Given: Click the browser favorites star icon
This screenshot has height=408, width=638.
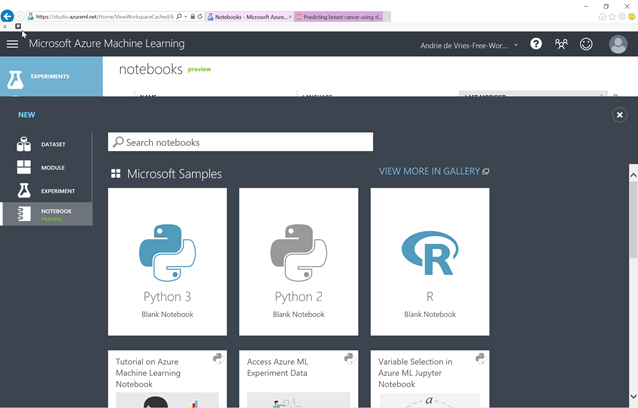Looking at the screenshot, I should [612, 17].
